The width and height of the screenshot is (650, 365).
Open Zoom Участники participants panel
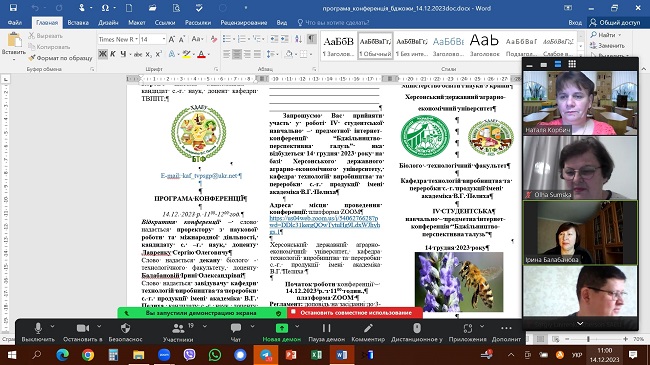178,332
